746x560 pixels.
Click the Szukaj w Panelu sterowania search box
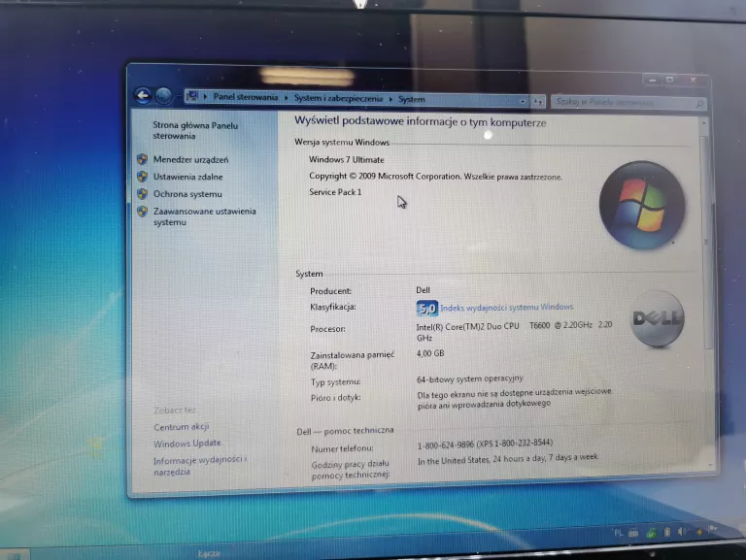(622, 102)
